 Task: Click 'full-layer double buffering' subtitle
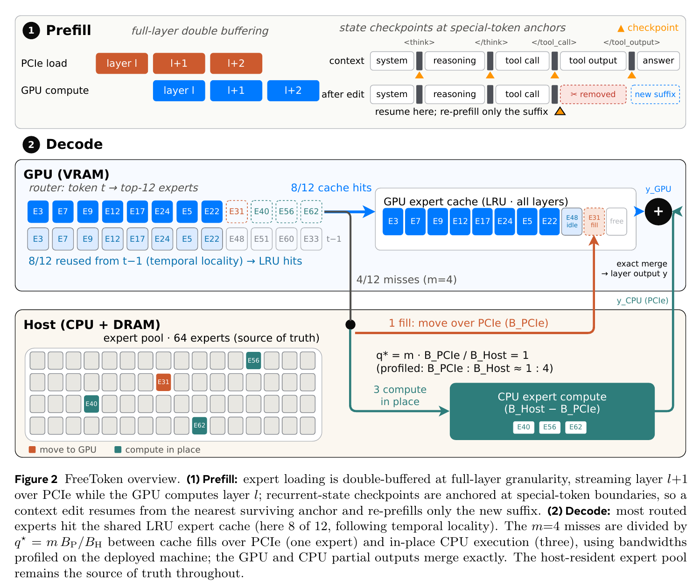pos(200,31)
